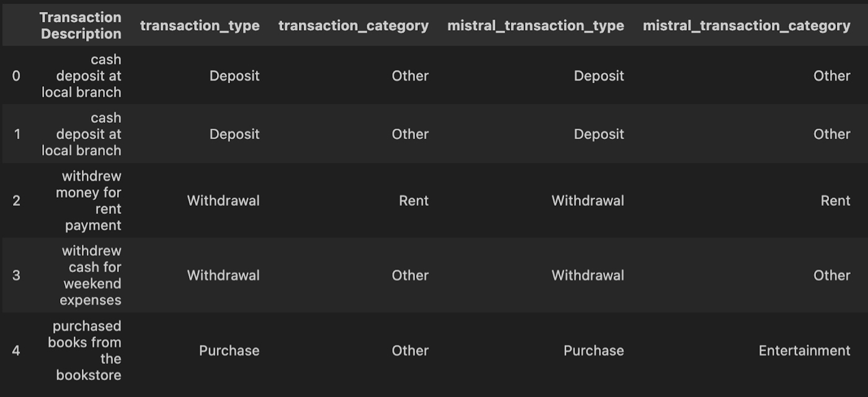Select 'purchased books from the bookstore' cell
This screenshot has height=397, width=868.
(85, 350)
